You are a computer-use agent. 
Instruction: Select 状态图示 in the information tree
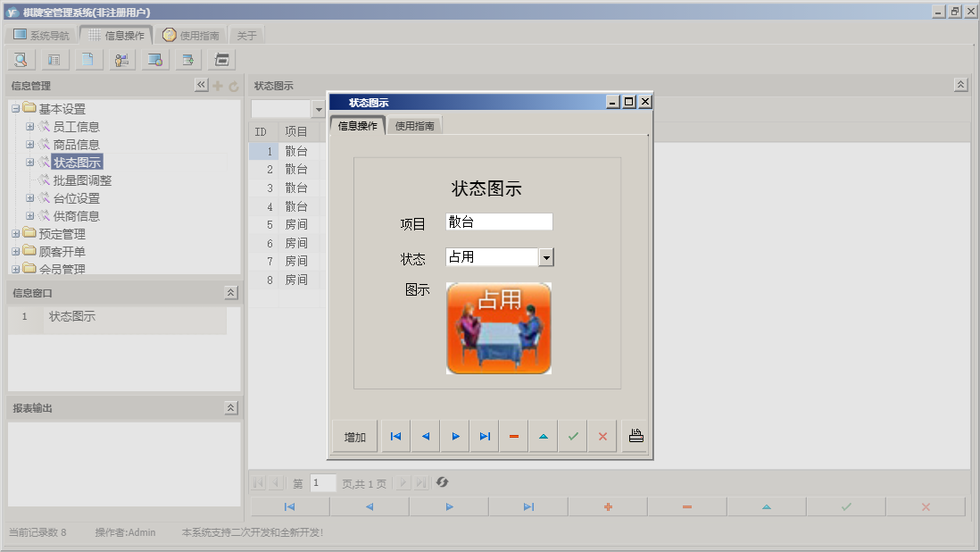pos(76,162)
